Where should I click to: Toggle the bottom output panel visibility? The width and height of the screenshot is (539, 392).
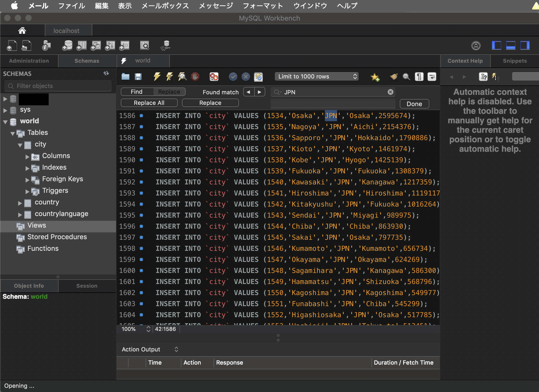pos(511,46)
